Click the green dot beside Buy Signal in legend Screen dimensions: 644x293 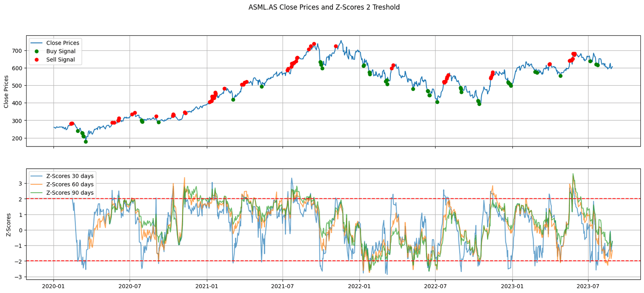coord(37,52)
